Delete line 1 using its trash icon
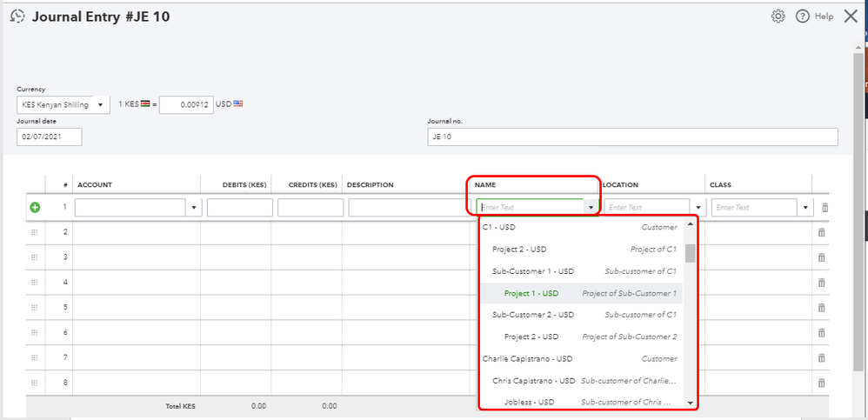Image resolution: width=868 pixels, height=420 pixels. 825,208
